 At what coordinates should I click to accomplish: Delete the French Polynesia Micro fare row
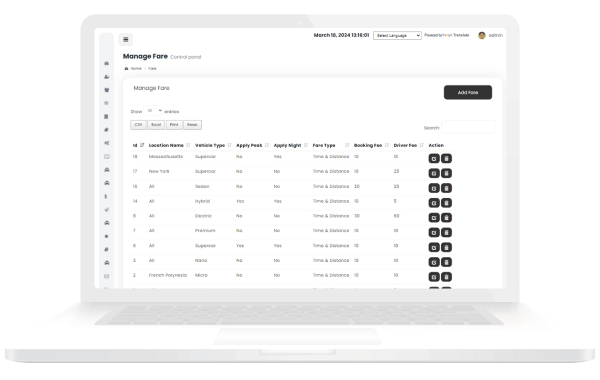(446, 277)
